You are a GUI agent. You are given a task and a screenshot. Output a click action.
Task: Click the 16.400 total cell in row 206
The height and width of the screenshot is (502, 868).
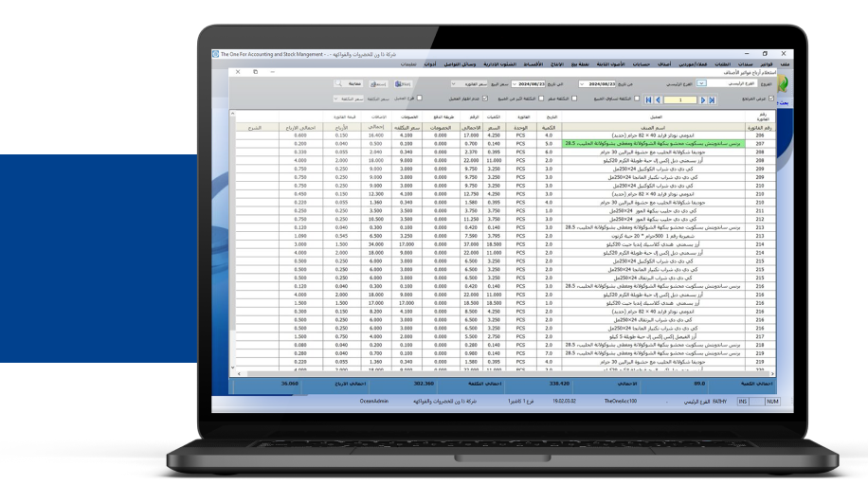click(x=376, y=135)
